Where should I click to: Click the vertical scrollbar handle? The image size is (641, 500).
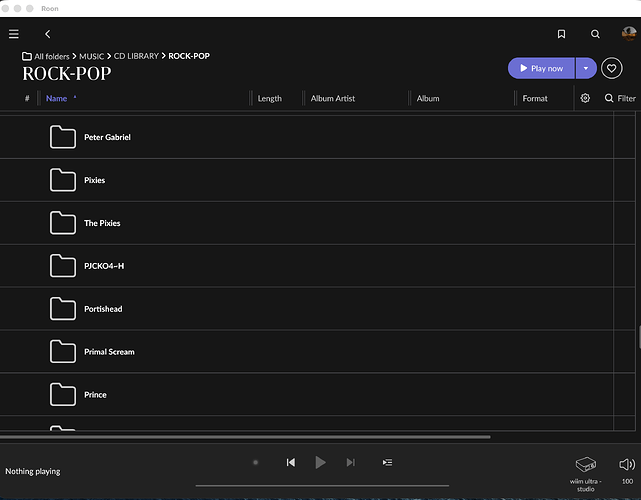(639, 337)
